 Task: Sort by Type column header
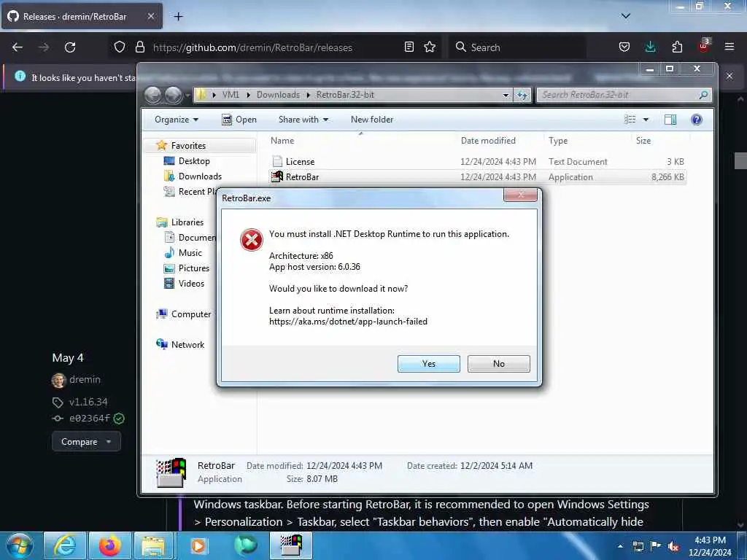tap(557, 141)
